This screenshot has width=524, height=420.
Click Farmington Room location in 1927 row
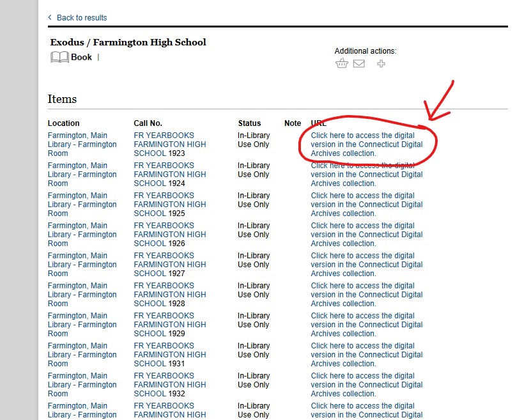click(82, 265)
